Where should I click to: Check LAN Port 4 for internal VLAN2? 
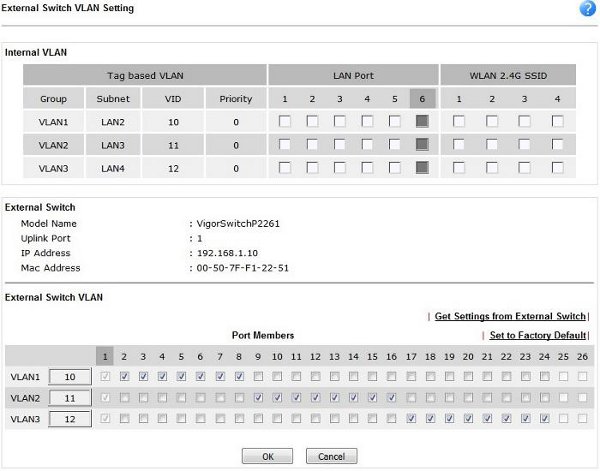click(x=367, y=145)
